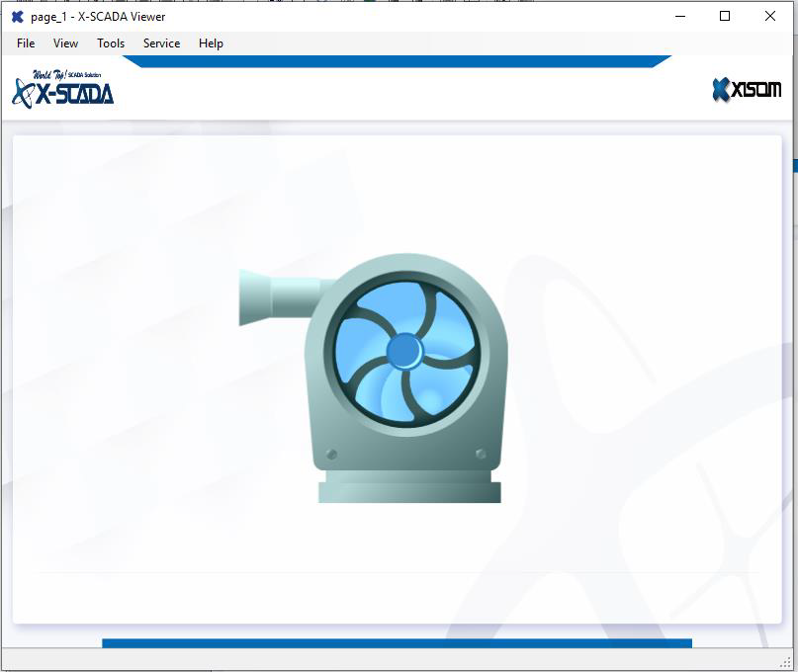The image size is (798, 672).
Task: Click the window resize grip in status bar
Action: click(x=786, y=662)
